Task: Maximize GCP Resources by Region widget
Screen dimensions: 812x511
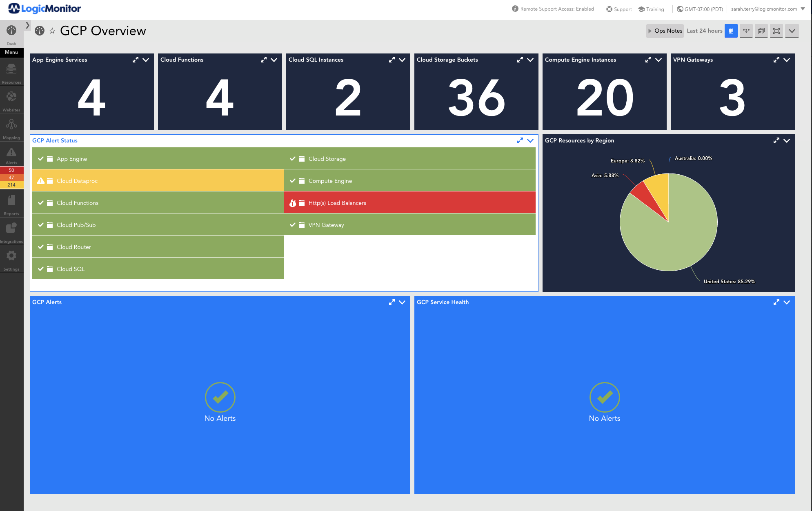Action: pyautogui.click(x=776, y=141)
